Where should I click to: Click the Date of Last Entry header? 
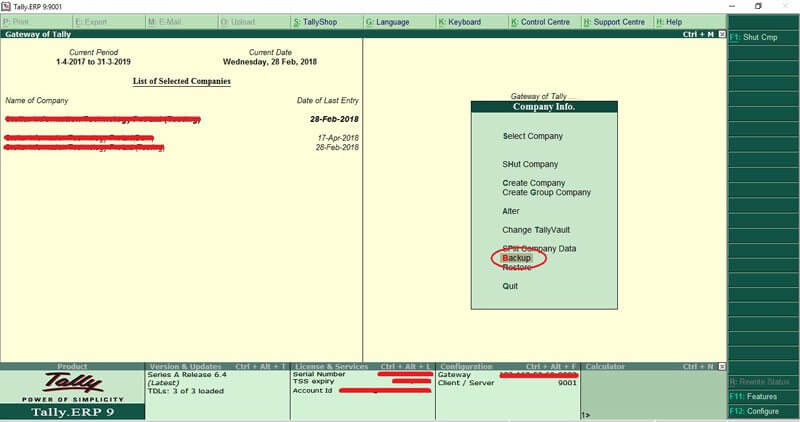[x=328, y=101]
